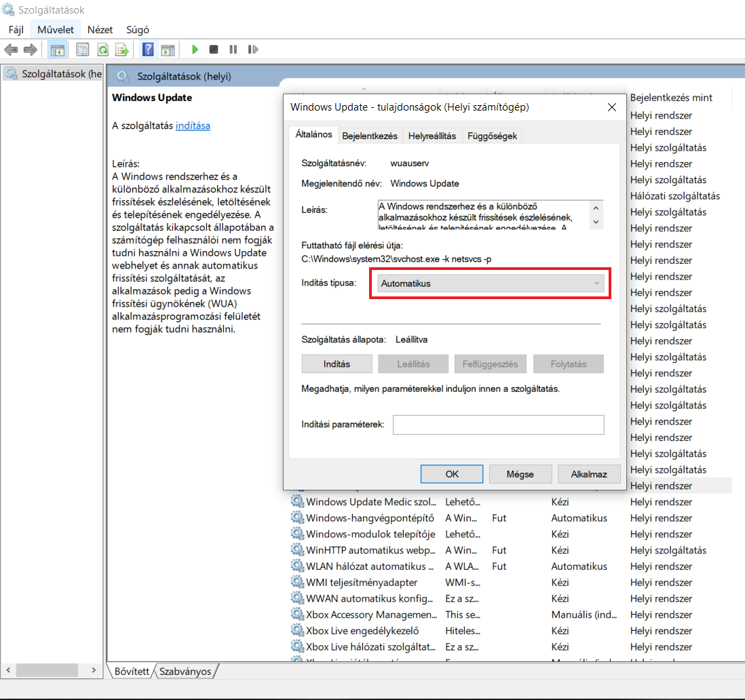This screenshot has height=700, width=745.
Task: Switch to the Függőségek tab
Action: coord(492,136)
